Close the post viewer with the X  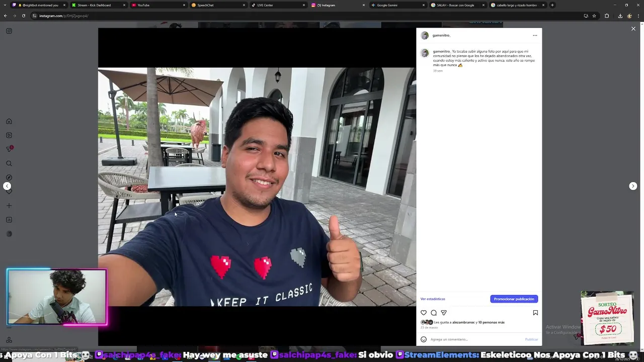click(633, 29)
